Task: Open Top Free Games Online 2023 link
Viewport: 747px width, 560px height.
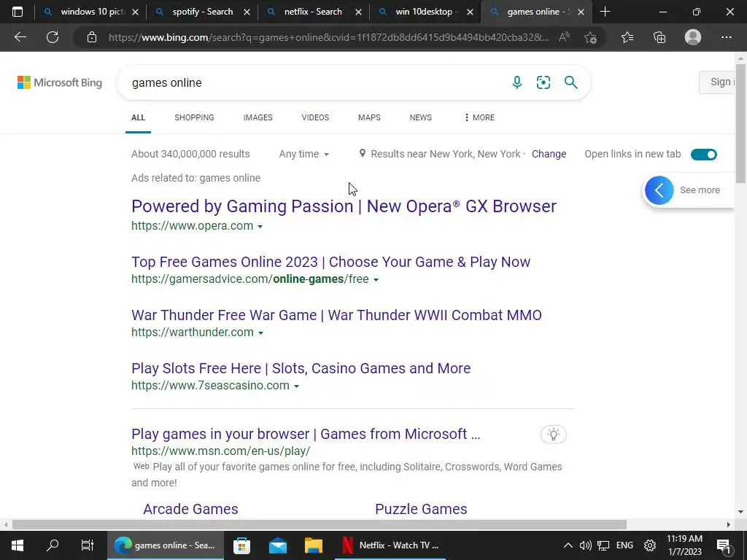Action: (330, 262)
